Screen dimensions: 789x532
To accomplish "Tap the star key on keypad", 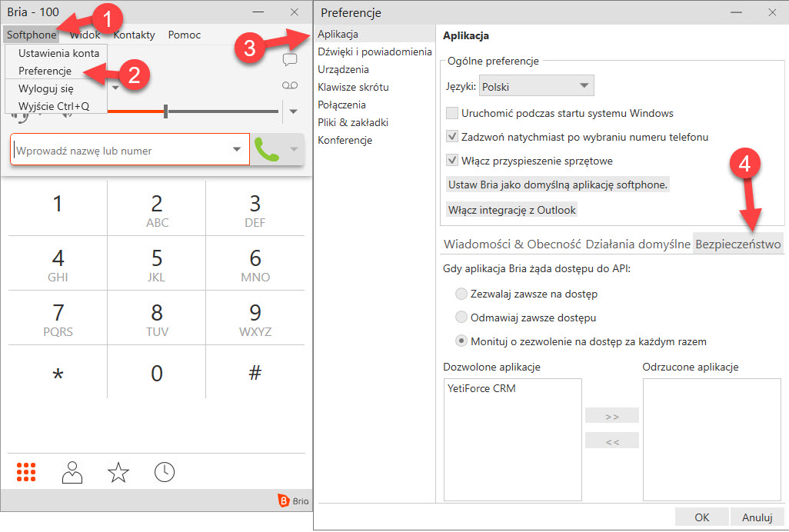I will coord(58,373).
